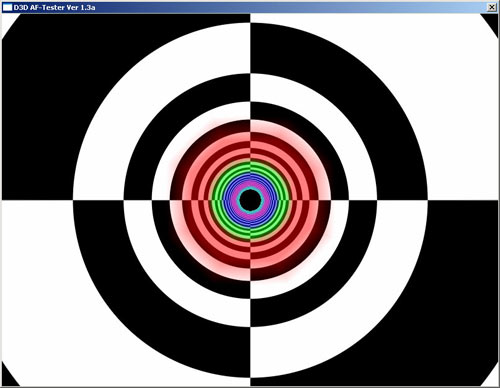This screenshot has height=388, width=500.
Task: Click the black hole at the tunnel center
Action: click(x=250, y=200)
